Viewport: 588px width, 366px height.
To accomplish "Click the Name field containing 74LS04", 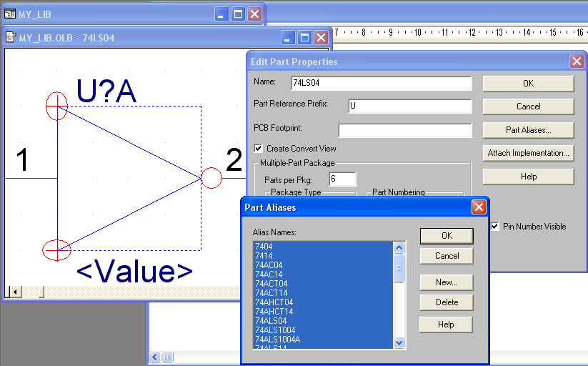I will [x=382, y=83].
